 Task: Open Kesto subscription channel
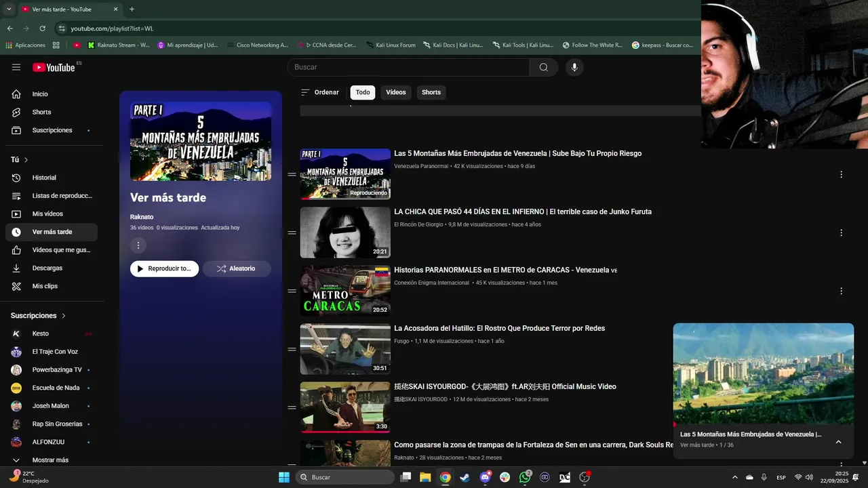point(52,333)
